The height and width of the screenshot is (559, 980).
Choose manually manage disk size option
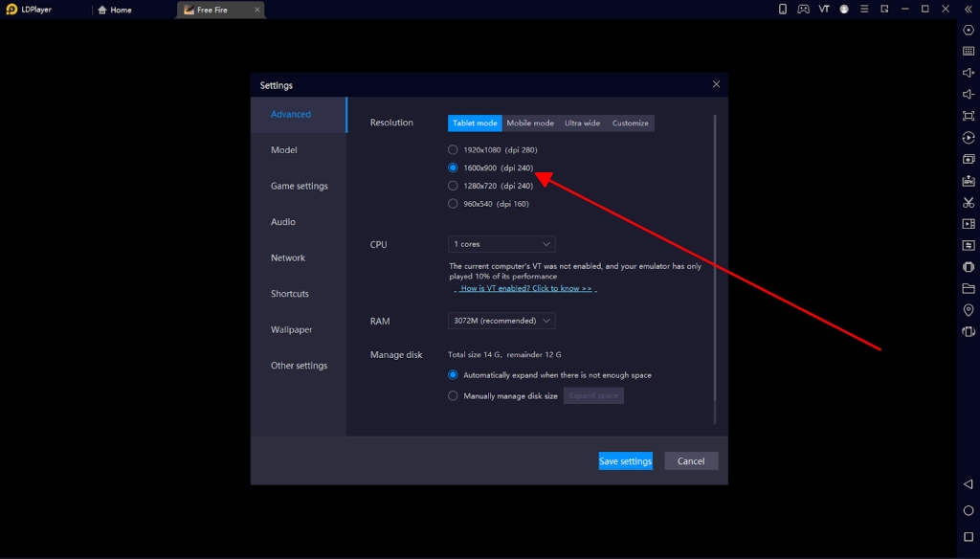pyautogui.click(x=454, y=396)
